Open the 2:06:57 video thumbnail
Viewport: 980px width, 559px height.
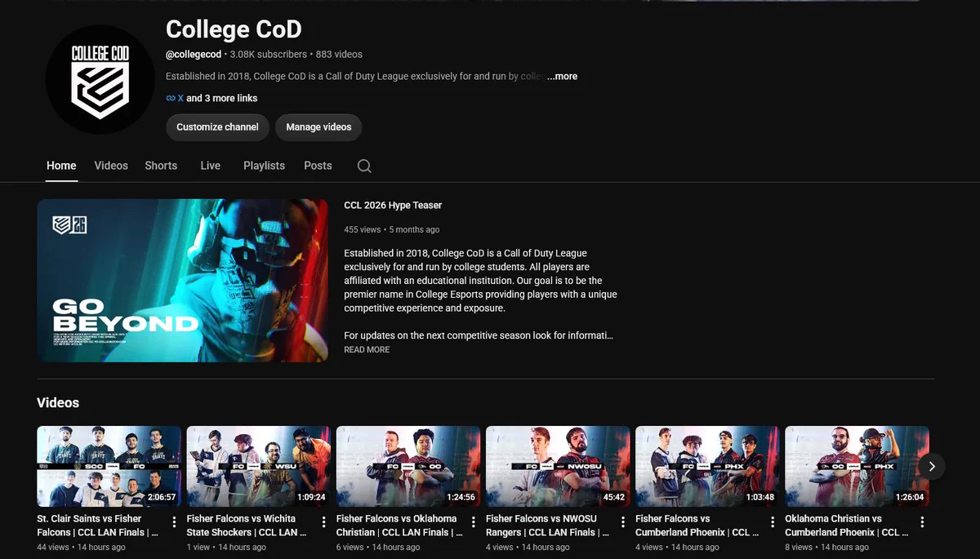[109, 466]
